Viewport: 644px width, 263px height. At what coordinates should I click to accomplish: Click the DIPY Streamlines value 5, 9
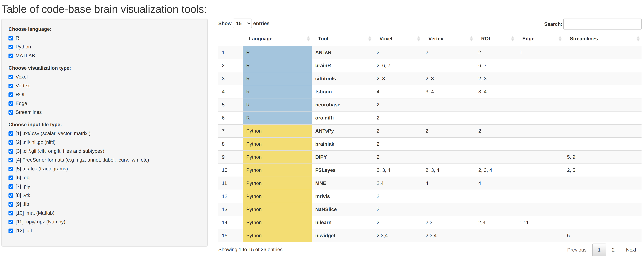[x=571, y=157]
